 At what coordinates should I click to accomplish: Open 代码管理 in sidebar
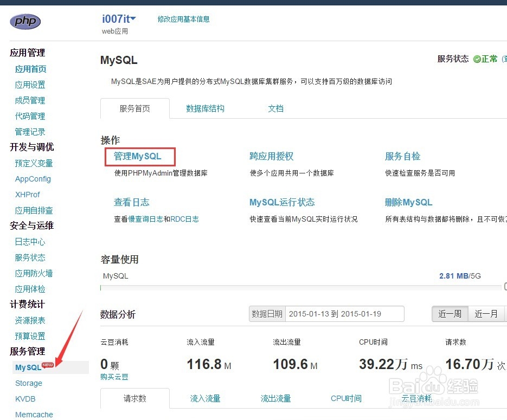tap(30, 116)
